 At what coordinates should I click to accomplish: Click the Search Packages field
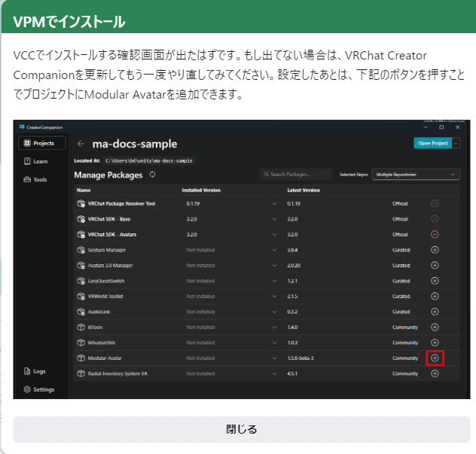point(296,174)
